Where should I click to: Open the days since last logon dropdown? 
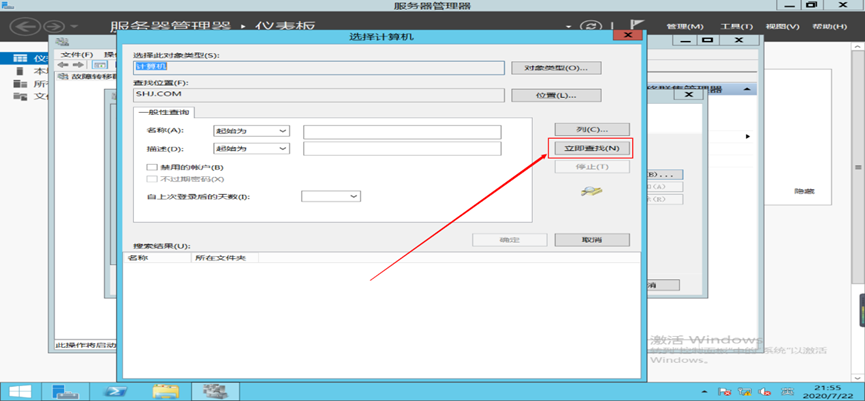[x=331, y=196]
